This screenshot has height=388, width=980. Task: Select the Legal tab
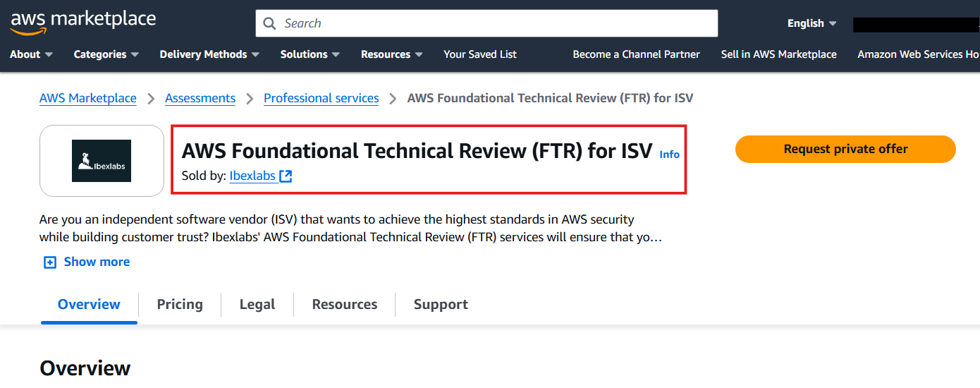pyautogui.click(x=257, y=304)
